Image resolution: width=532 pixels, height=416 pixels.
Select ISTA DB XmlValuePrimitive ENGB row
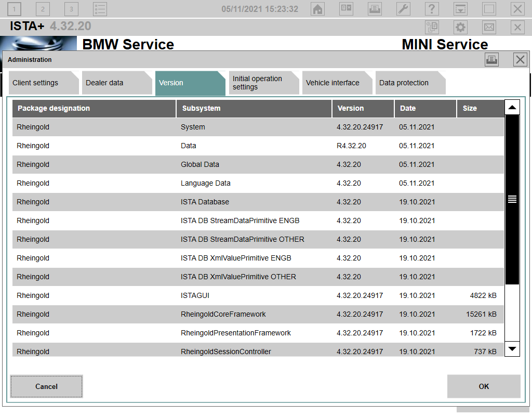(258, 258)
